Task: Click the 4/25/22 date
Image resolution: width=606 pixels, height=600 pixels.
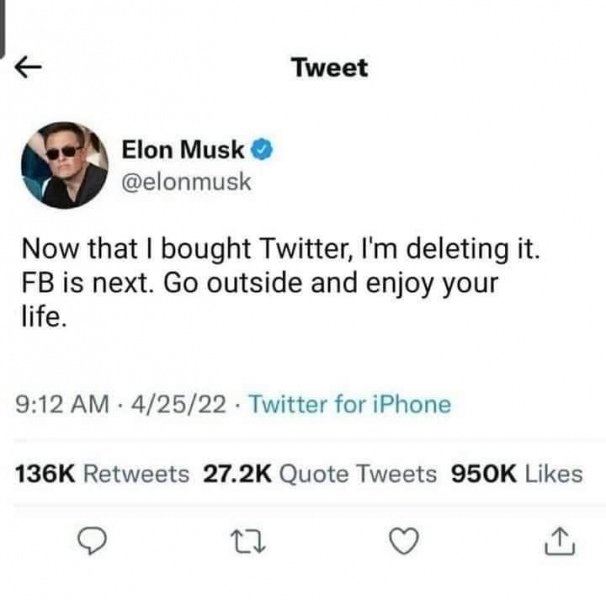Action: (x=161, y=404)
